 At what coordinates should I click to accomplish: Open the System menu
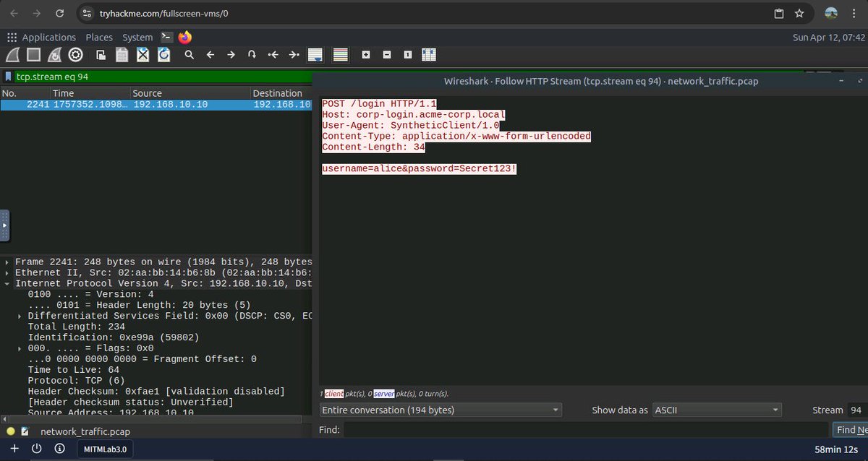pyautogui.click(x=137, y=37)
